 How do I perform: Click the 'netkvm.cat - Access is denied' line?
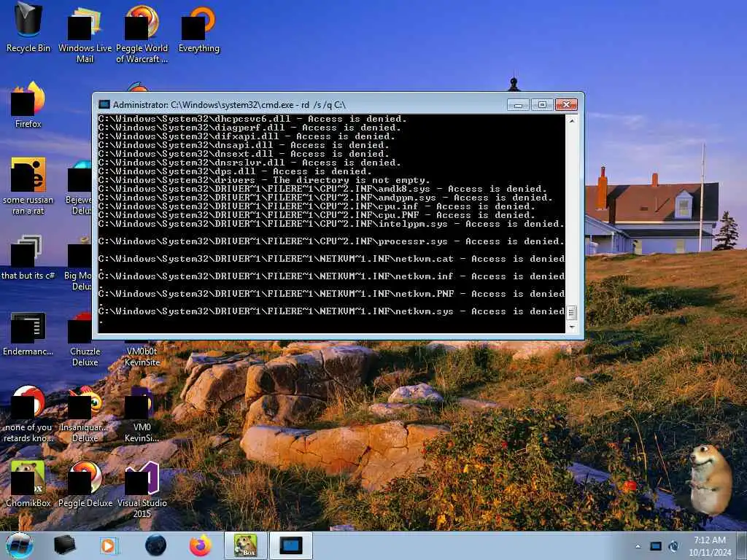331,259
